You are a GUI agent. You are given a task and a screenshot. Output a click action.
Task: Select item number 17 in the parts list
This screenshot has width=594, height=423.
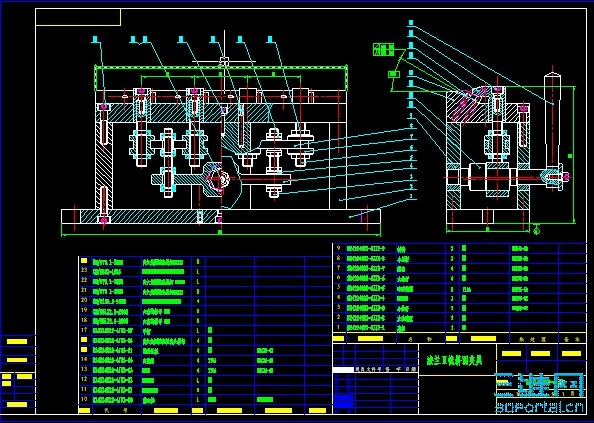click(84, 330)
